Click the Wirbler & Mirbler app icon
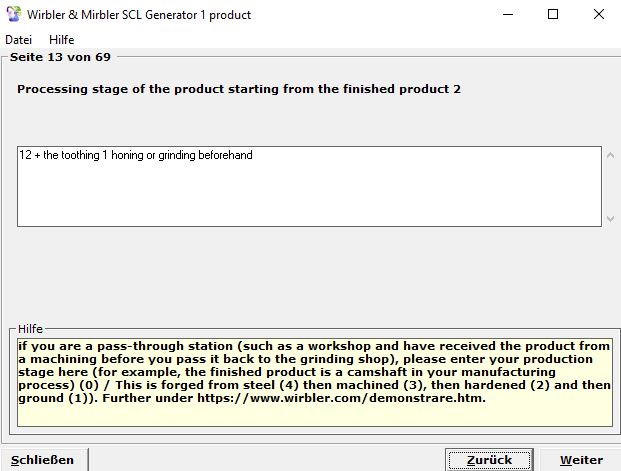 point(13,15)
